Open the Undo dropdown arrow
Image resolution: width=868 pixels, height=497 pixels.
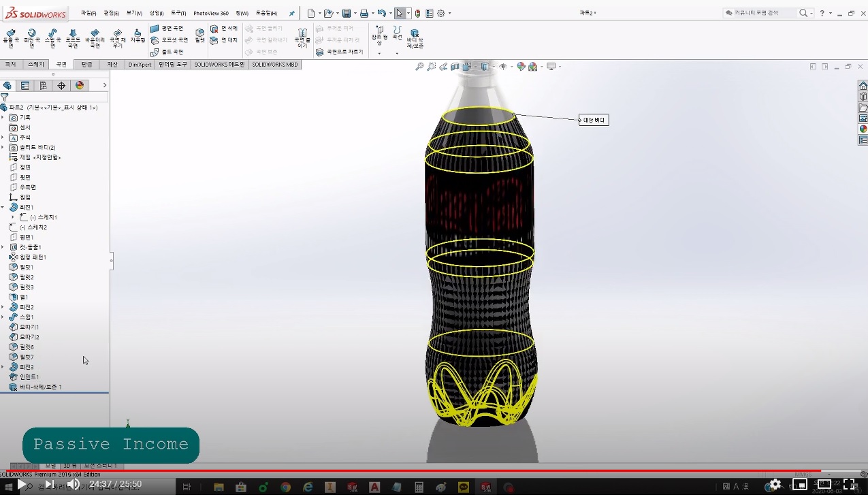[390, 13]
